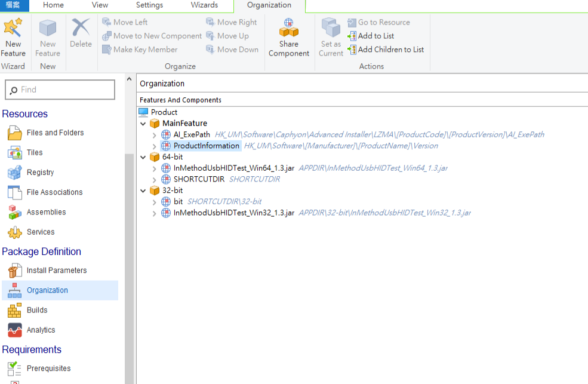
Task: Delete the selected component
Action: coord(81,33)
